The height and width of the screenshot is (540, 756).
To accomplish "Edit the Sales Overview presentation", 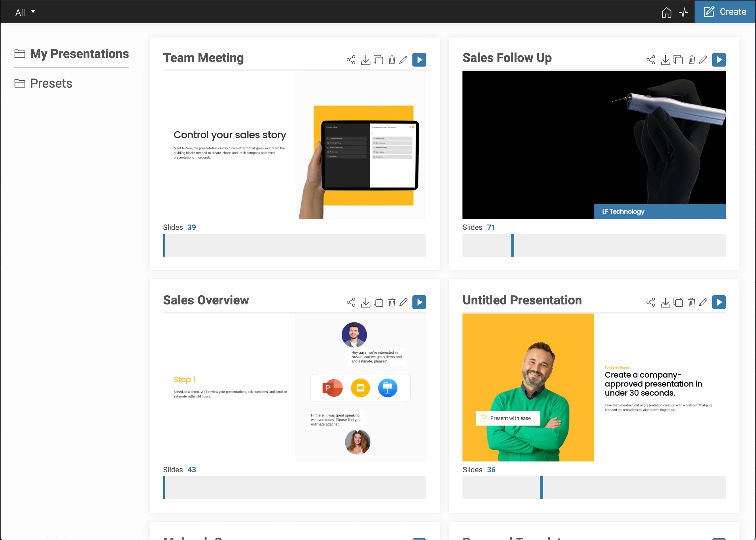I will tap(403, 302).
